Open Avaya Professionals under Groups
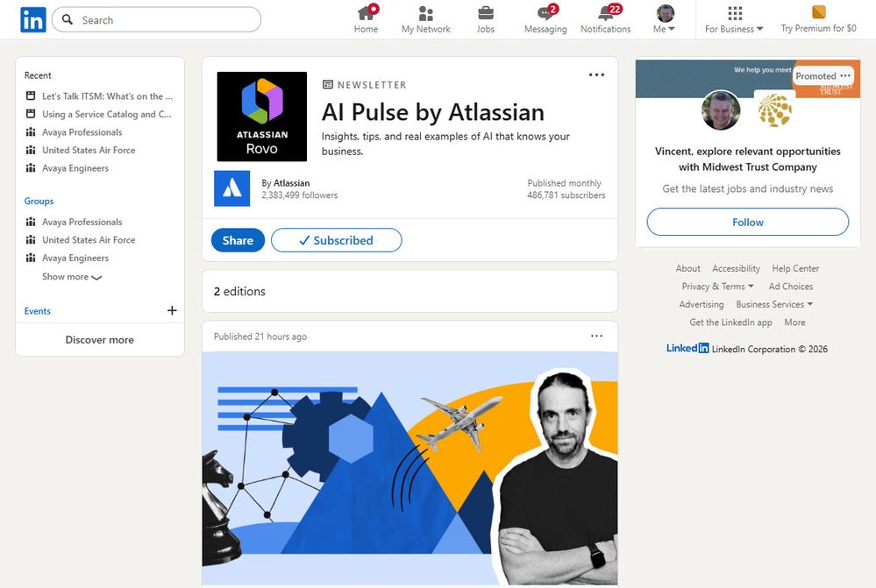The width and height of the screenshot is (876, 588). tap(75, 223)
